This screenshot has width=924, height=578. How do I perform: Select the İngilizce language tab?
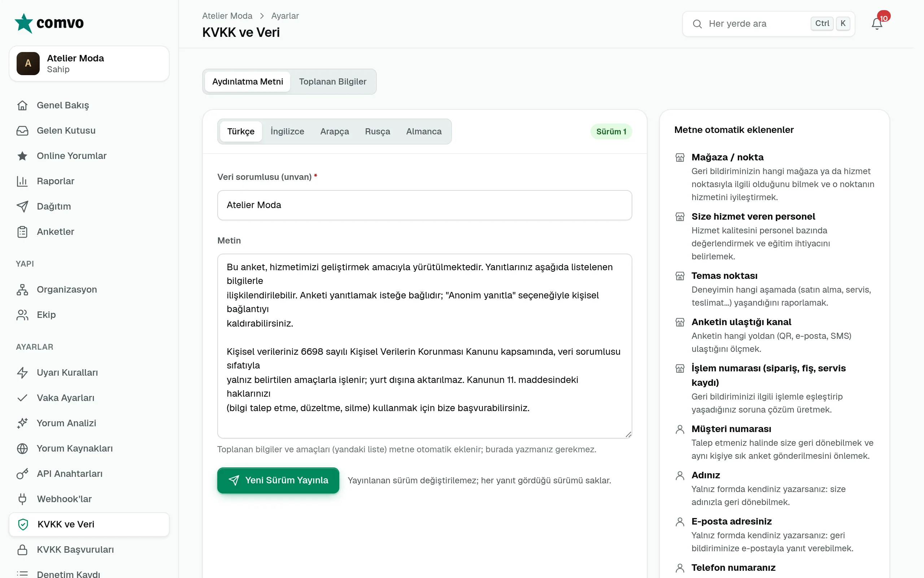tap(287, 131)
